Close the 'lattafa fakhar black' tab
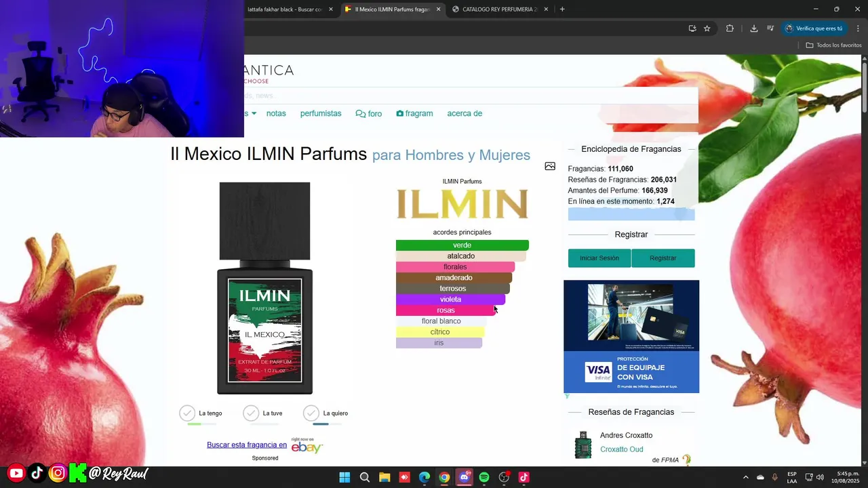The width and height of the screenshot is (868, 488). click(331, 9)
